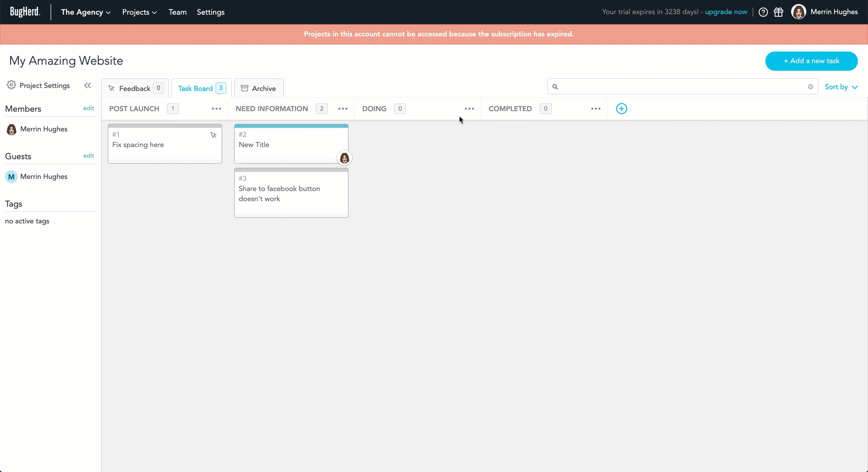Click the Feedback tab cursor icon
Image resolution: width=868 pixels, height=472 pixels.
pos(111,88)
